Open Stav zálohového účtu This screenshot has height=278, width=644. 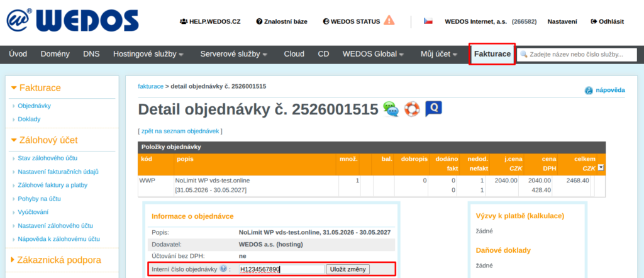(48, 158)
